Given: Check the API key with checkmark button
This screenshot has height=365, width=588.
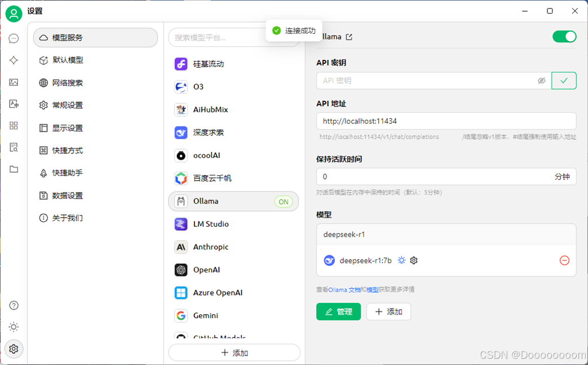Looking at the screenshot, I should point(564,81).
